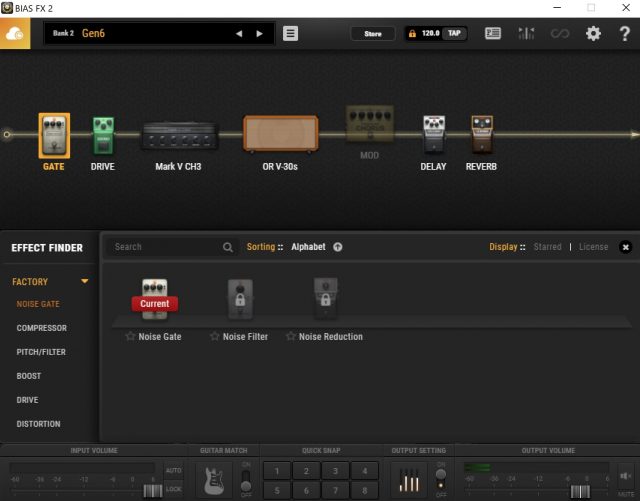Select Quick Snap slot 5
Screen dimensions: 640x501
[x=277, y=490]
